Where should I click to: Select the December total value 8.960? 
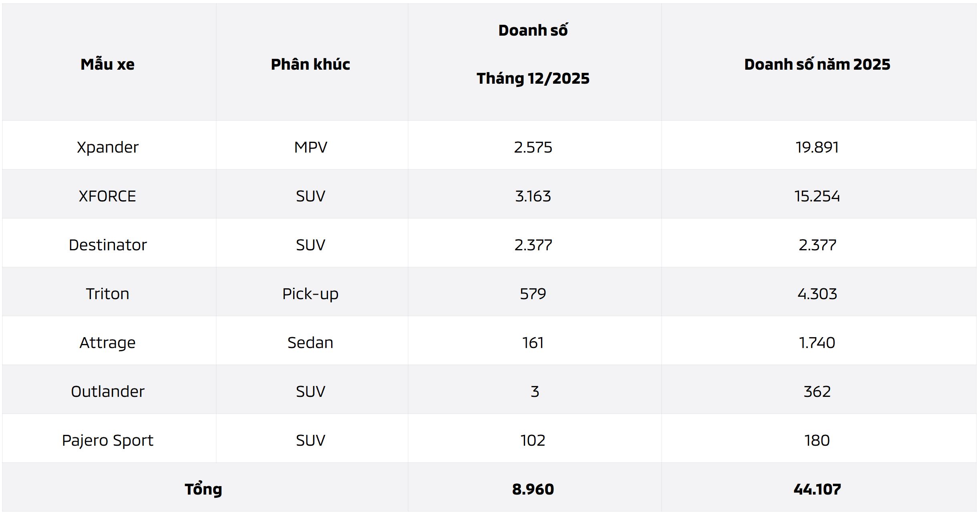(x=533, y=489)
